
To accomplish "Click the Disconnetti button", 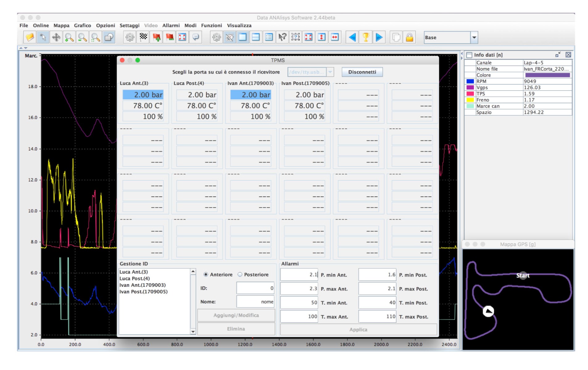I will (362, 72).
